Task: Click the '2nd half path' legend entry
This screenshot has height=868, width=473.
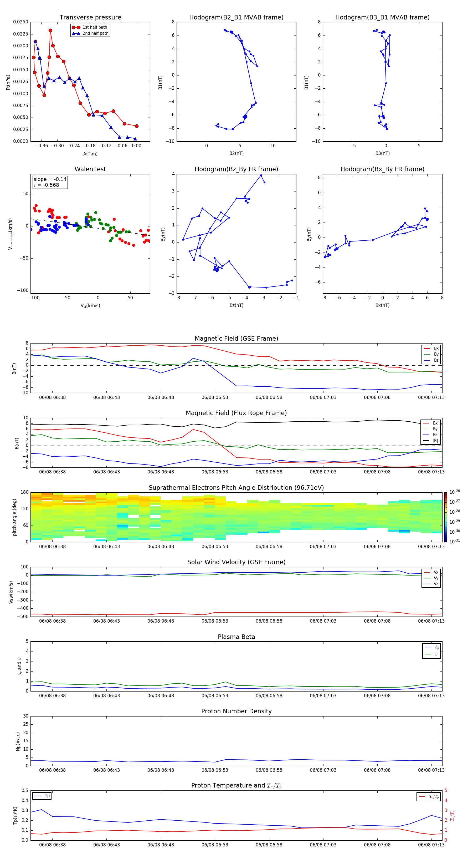Action: 90,33
